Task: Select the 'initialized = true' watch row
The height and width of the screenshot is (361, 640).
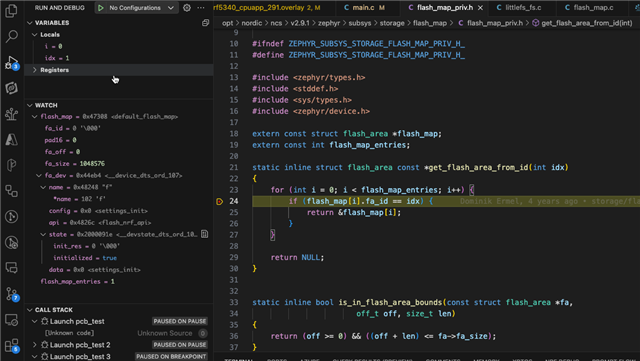Action: [119, 258]
